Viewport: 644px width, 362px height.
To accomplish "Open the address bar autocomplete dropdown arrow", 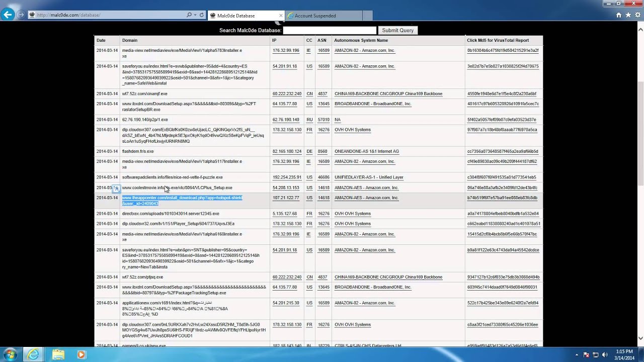I will 195,15.
